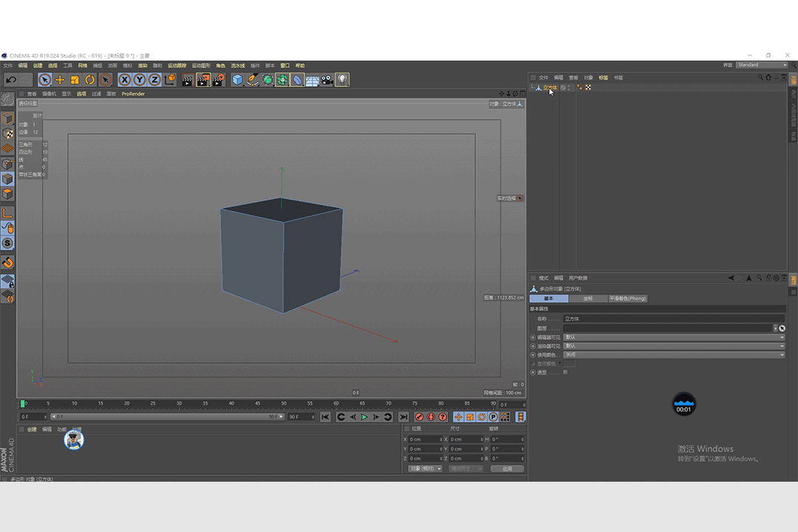This screenshot has height=532, width=798.
Task: Open the layer picker arrow beside layer field
Action: (x=775, y=328)
